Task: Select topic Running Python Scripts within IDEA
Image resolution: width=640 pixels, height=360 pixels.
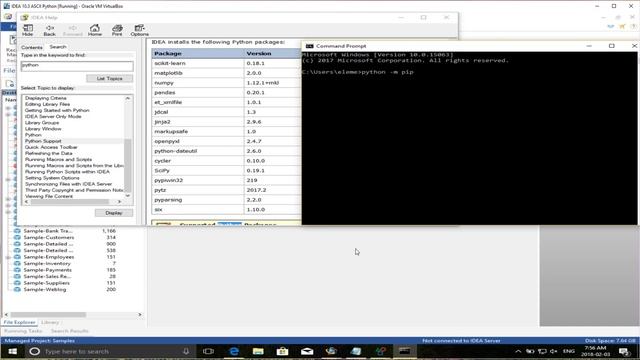Action: point(67,172)
